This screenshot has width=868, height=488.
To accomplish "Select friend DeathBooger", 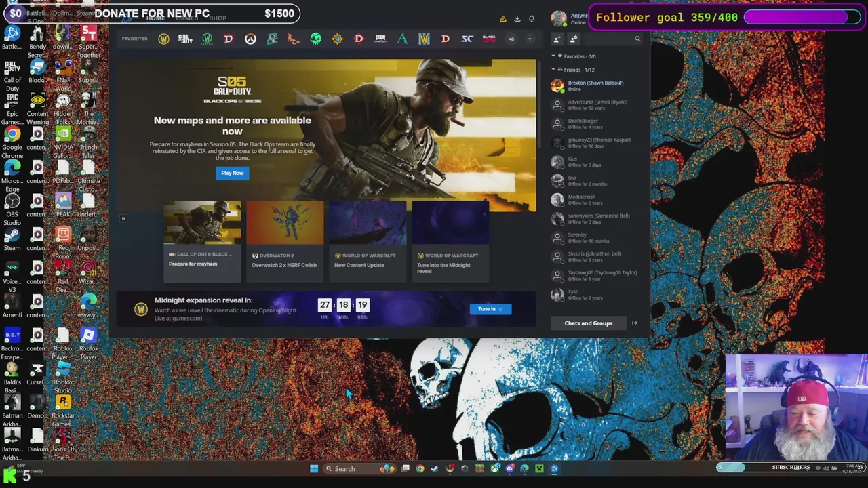I will tap(595, 123).
